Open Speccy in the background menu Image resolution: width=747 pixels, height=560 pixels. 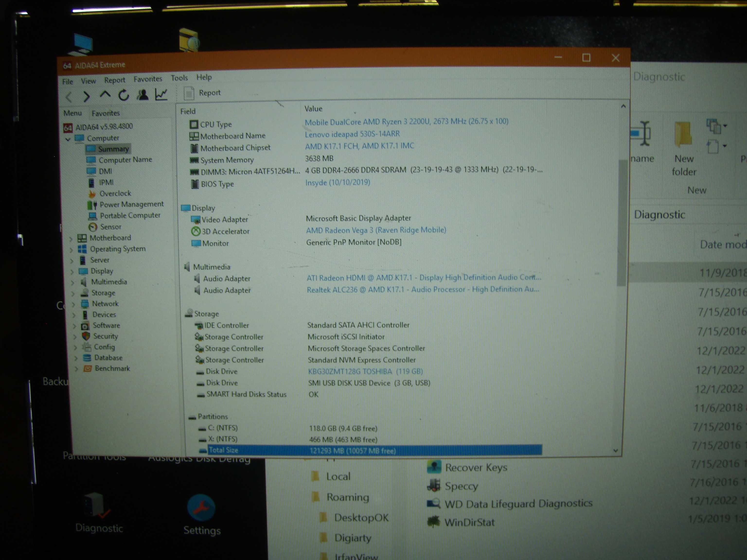453,486
